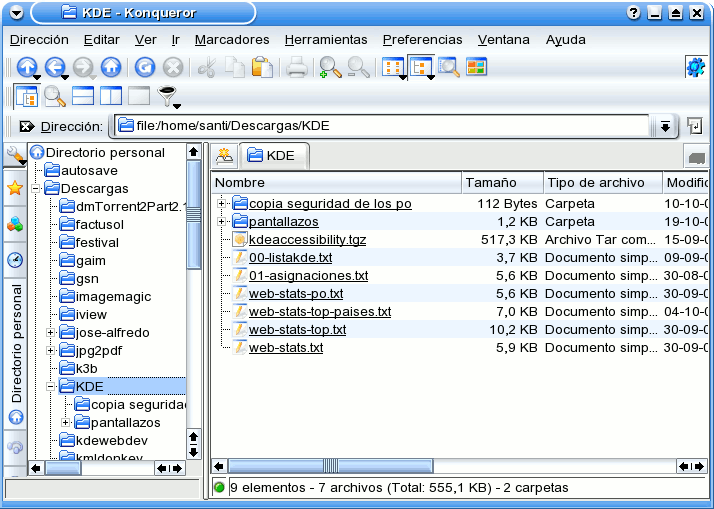This screenshot has width=714, height=509.
Task: Open the History clock sidebar icon
Action: tap(15, 259)
